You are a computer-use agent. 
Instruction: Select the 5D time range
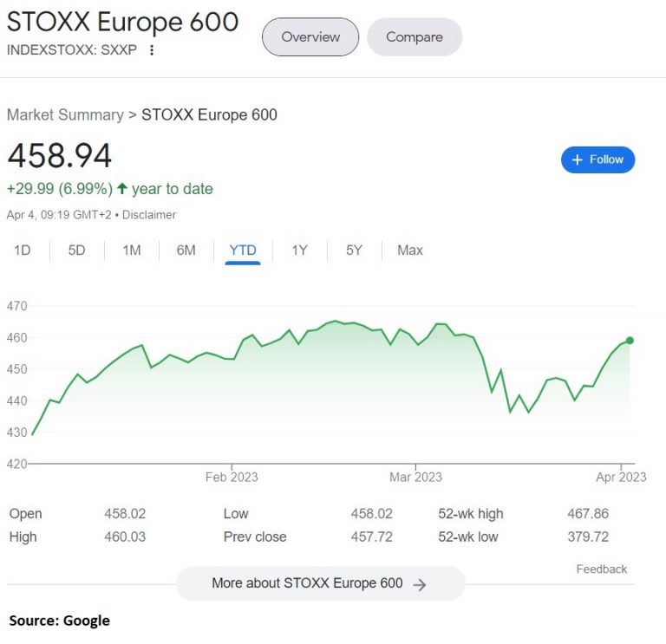pos(77,250)
